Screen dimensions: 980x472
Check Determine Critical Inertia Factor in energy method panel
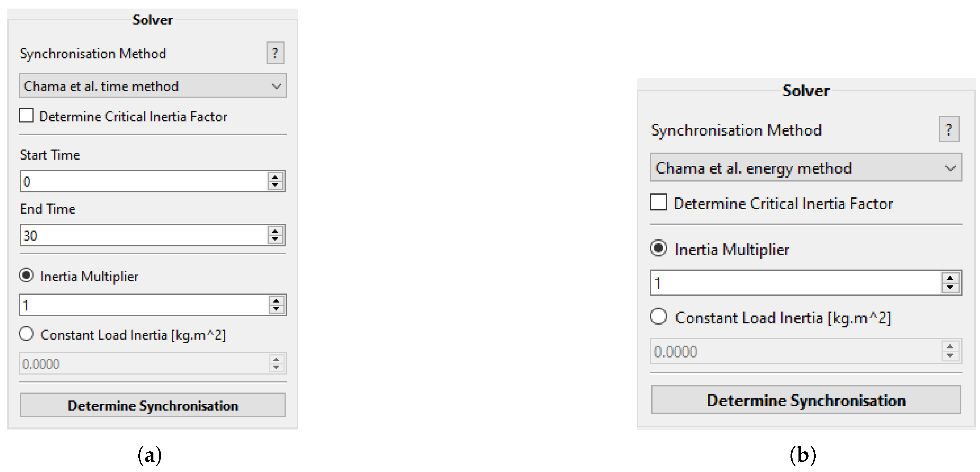pos(658,202)
